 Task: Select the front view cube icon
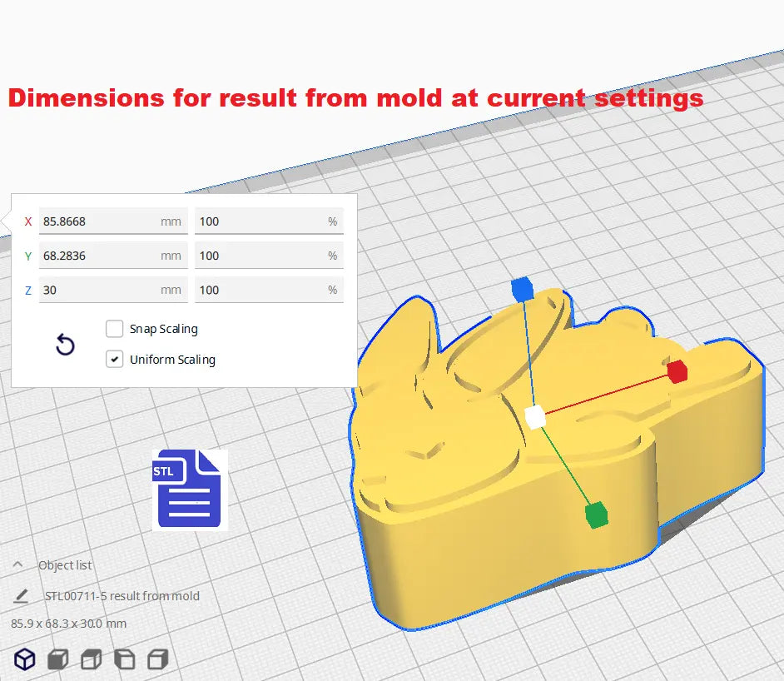pyautogui.click(x=57, y=660)
